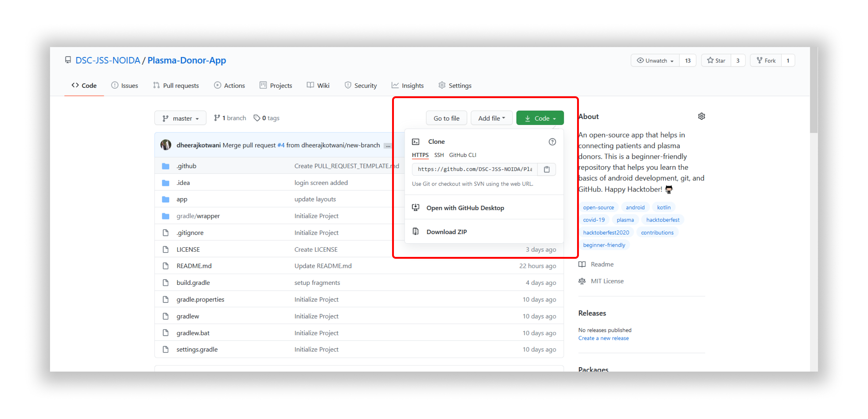Open the Pull requests tab
This screenshot has width=868, height=419.
point(176,86)
